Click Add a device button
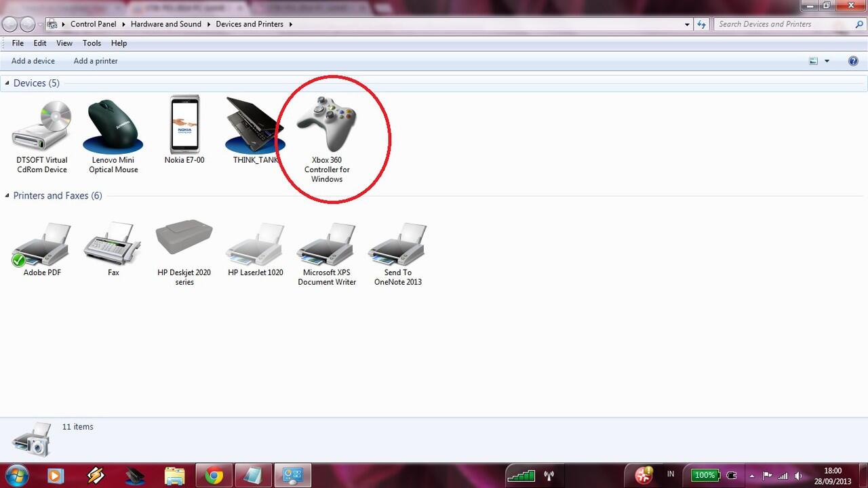Image resolution: width=868 pixels, height=488 pixels. point(33,61)
